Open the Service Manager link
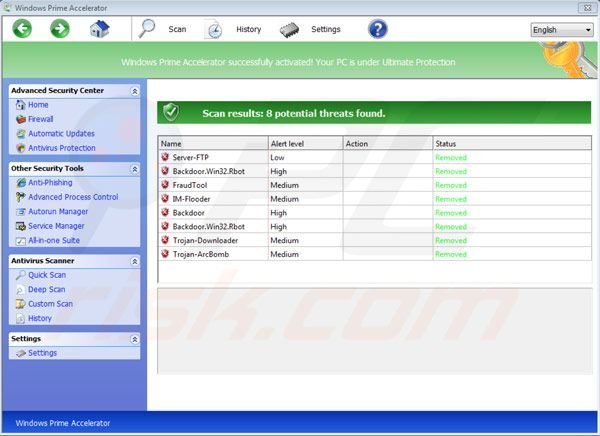Viewport: 600px width, 436px height. pyautogui.click(x=56, y=226)
